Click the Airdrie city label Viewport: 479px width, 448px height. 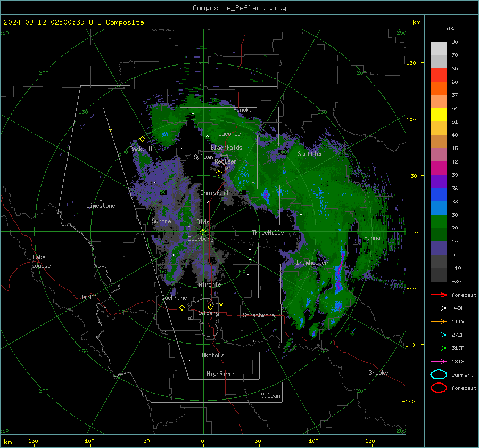[210, 284]
